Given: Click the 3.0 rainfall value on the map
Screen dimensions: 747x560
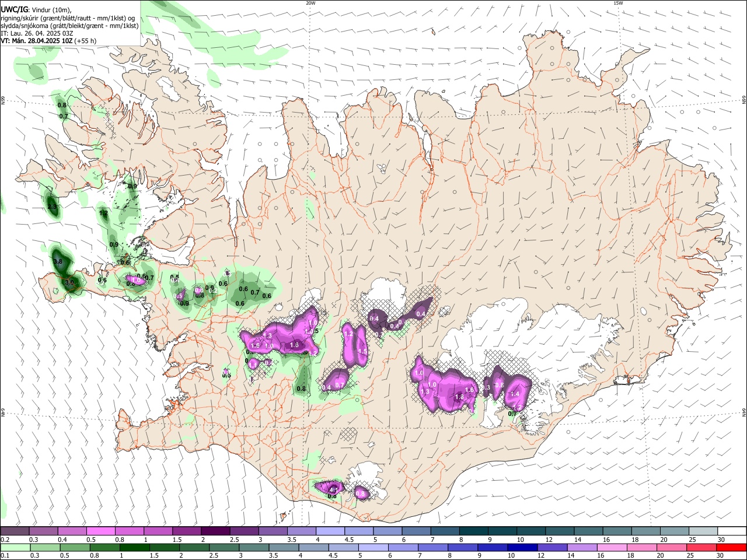Looking at the screenshot, I should click(69, 283).
